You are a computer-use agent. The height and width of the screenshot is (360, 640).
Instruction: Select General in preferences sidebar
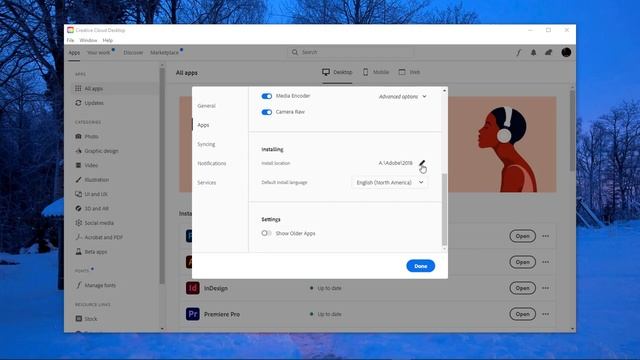click(206, 106)
